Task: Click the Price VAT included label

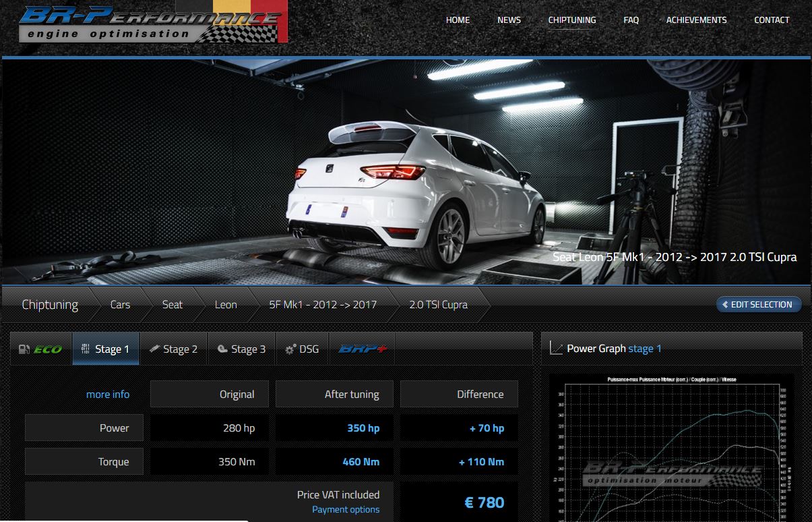Action: pyautogui.click(x=338, y=495)
